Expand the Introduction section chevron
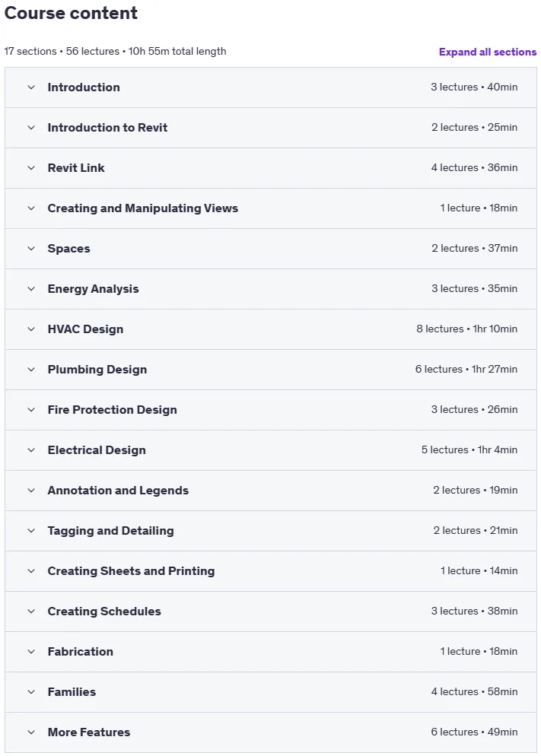Screen dimensions: 541x756 click(31, 87)
